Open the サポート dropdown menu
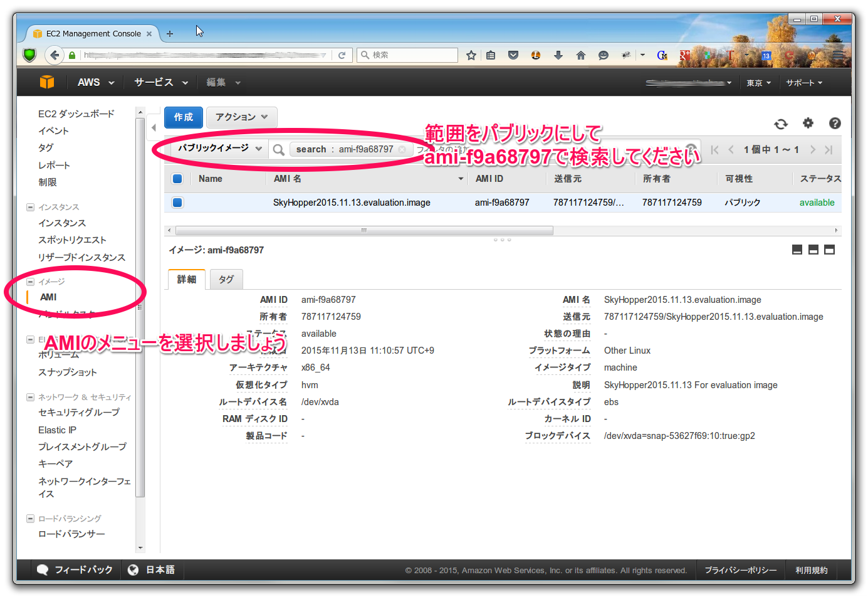Image resolution: width=868 pixels, height=597 pixels. pyautogui.click(x=804, y=83)
